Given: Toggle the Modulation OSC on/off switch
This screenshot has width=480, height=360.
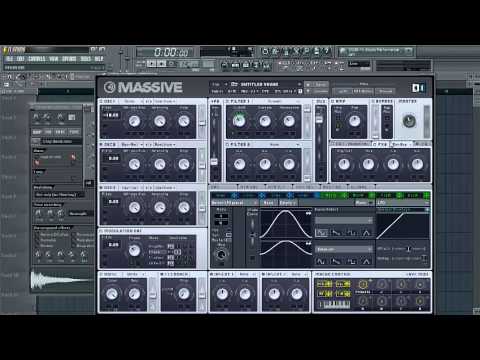Looking at the screenshot, I should click(x=101, y=231).
